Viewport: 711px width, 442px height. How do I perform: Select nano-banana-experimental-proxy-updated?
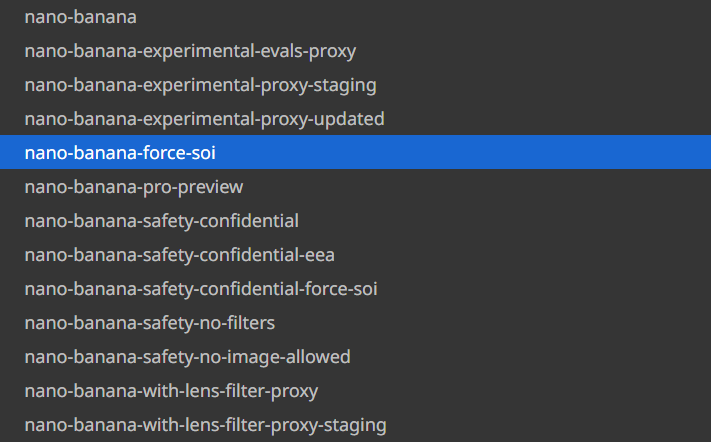(x=204, y=118)
